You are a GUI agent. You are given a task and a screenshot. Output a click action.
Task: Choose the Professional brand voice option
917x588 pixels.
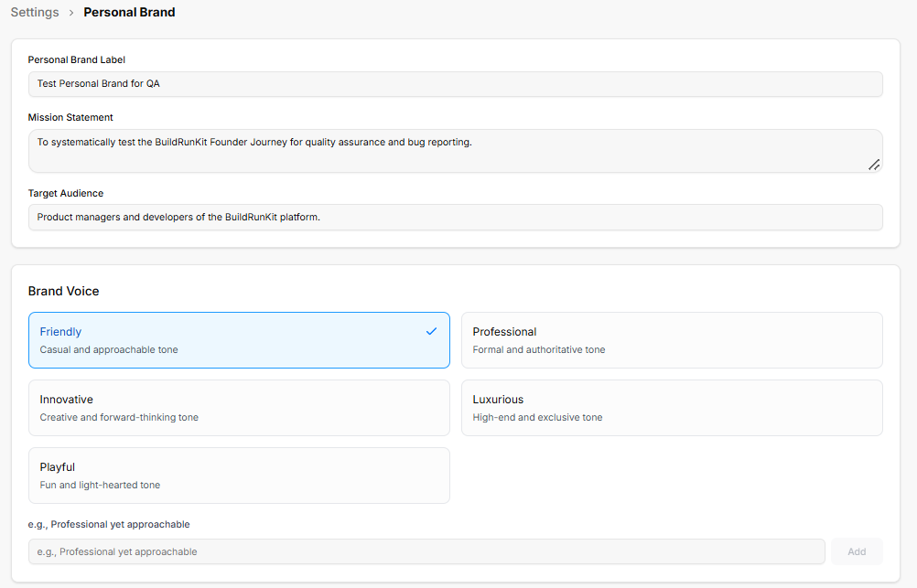(672, 340)
